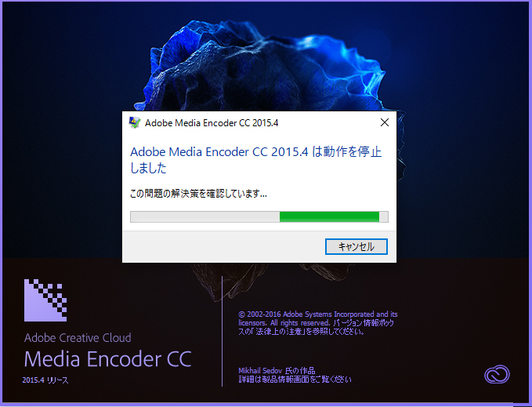532x407 pixels.
Task: Click the green progress bar
Action: pyautogui.click(x=329, y=216)
